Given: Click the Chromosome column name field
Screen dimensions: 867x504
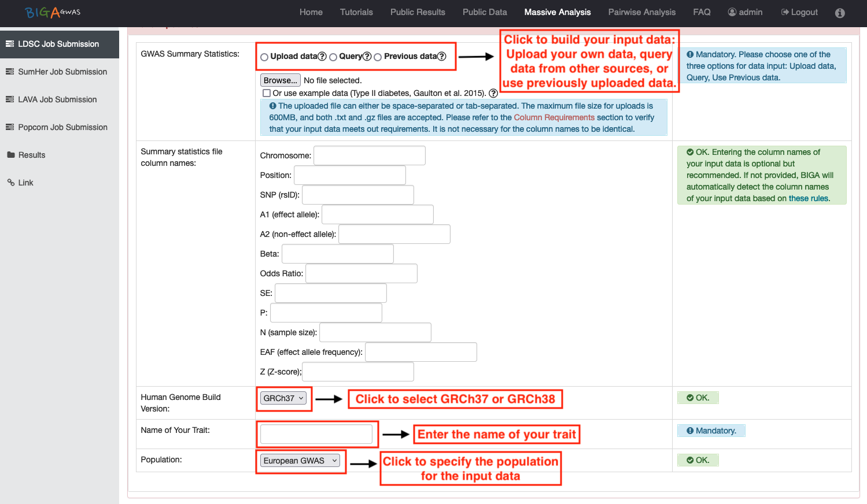Looking at the screenshot, I should [x=369, y=155].
